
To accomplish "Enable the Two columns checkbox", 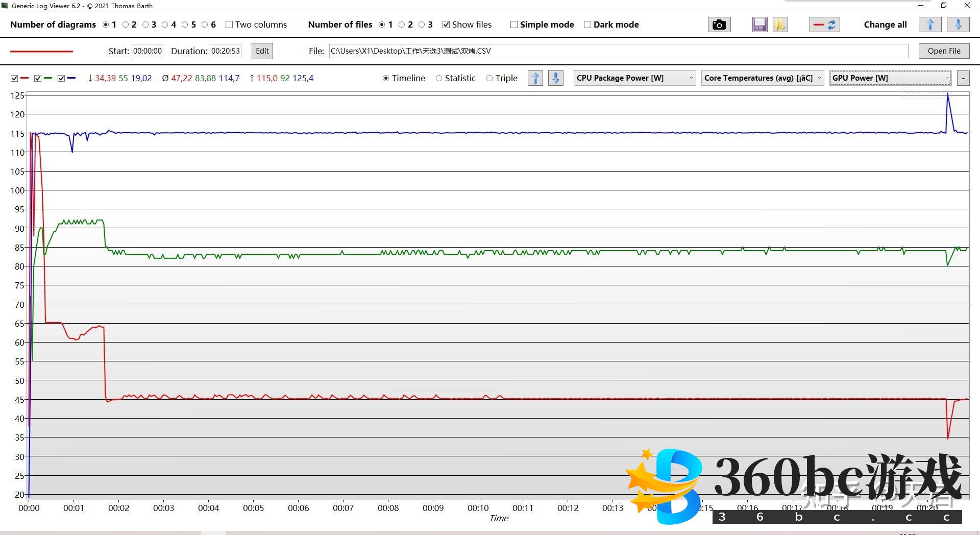I will [229, 25].
